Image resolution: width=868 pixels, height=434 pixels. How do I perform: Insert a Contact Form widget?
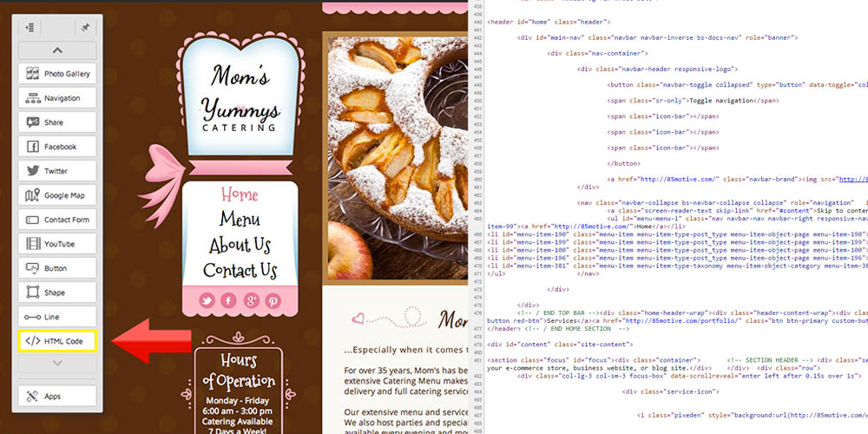point(57,220)
